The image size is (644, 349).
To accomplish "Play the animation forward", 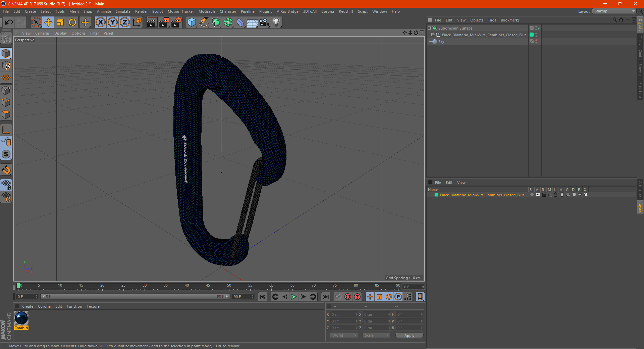I will [x=294, y=297].
